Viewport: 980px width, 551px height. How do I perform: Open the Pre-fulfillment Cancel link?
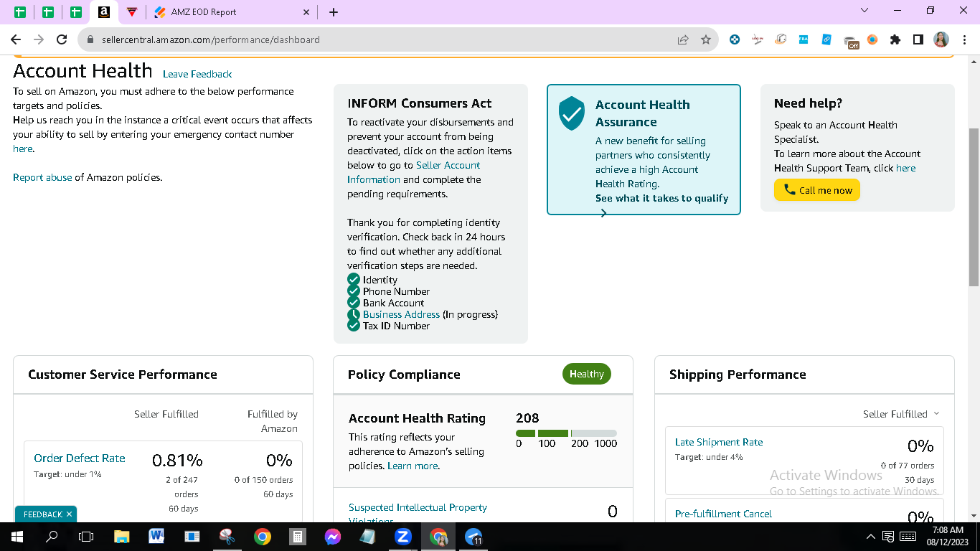(723, 514)
